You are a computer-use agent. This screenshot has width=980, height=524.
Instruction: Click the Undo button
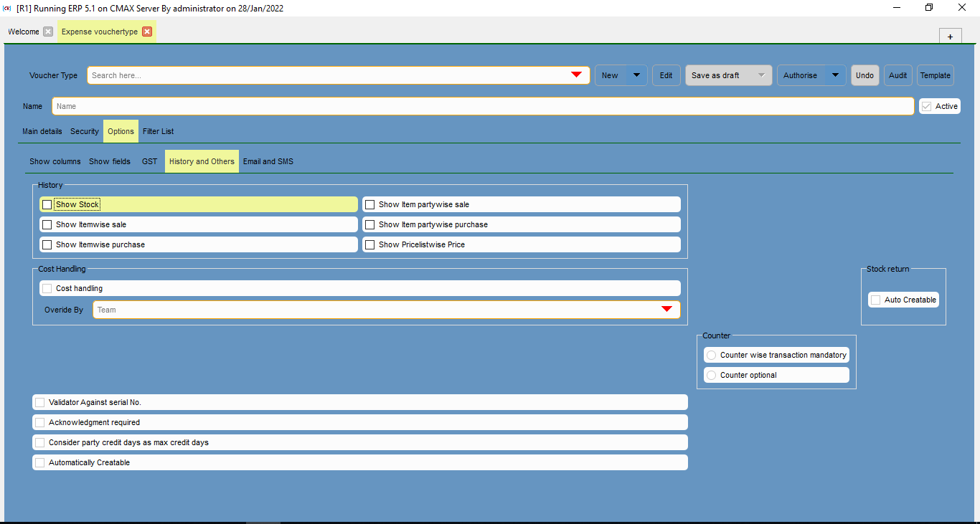tap(865, 75)
